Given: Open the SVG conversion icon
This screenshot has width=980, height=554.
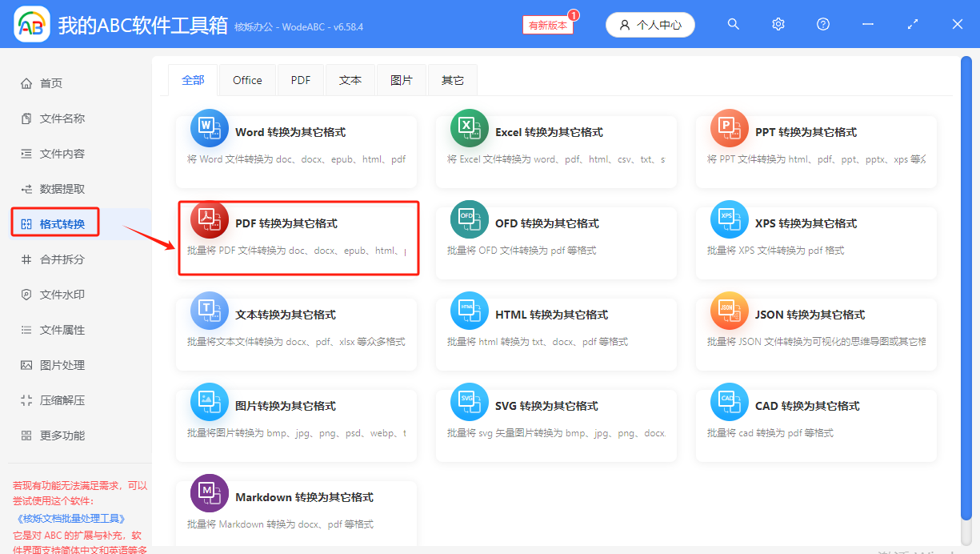Looking at the screenshot, I should point(470,402).
